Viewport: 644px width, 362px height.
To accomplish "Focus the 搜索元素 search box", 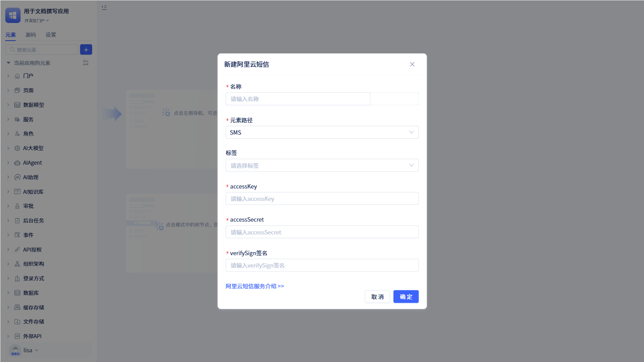I will (x=42, y=49).
